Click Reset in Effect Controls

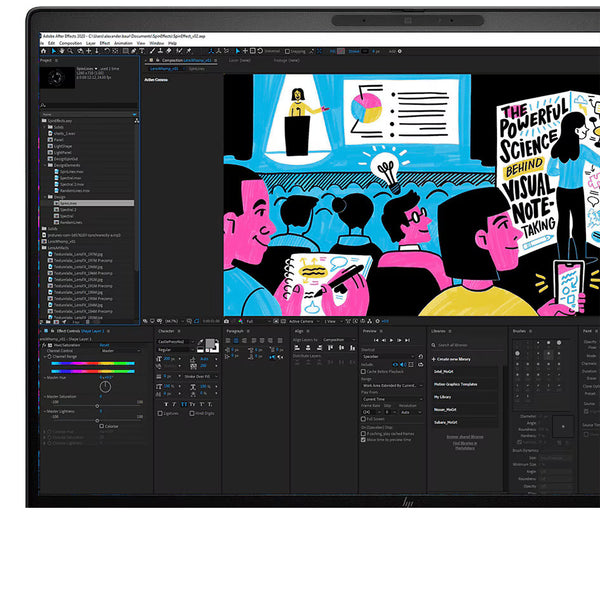[x=104, y=345]
